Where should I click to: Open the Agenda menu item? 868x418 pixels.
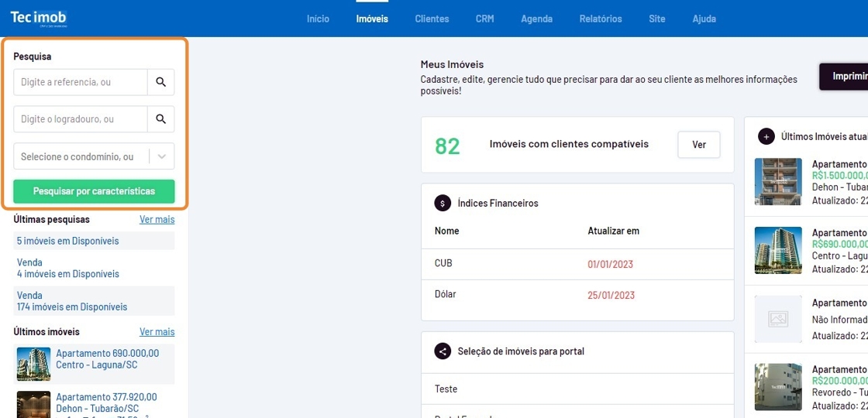pyautogui.click(x=536, y=19)
